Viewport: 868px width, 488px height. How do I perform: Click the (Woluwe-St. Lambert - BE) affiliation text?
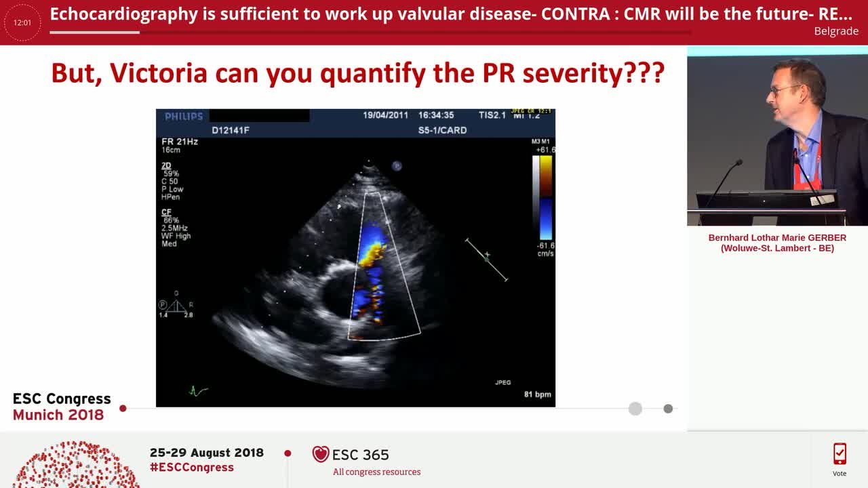777,248
